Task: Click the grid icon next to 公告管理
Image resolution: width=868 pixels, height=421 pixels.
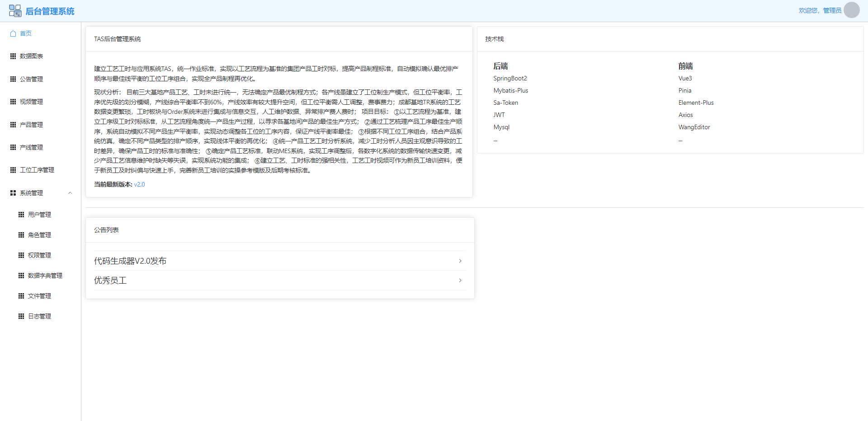Action: click(x=13, y=79)
